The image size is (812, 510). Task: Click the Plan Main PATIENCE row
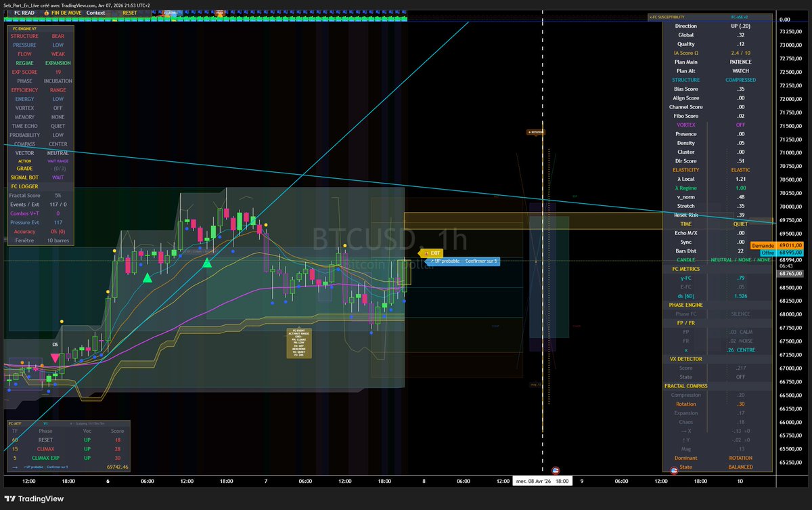717,62
